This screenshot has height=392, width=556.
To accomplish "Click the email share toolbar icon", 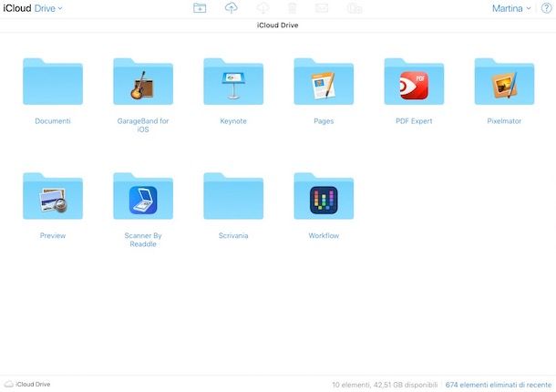I will (322, 8).
